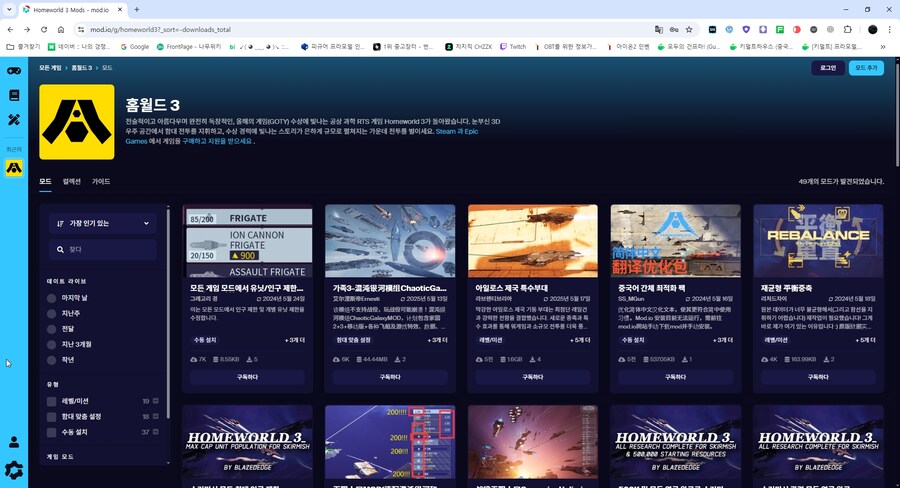
Task: Subscribe to the 유닛/인구 제한 mod
Action: (247, 377)
